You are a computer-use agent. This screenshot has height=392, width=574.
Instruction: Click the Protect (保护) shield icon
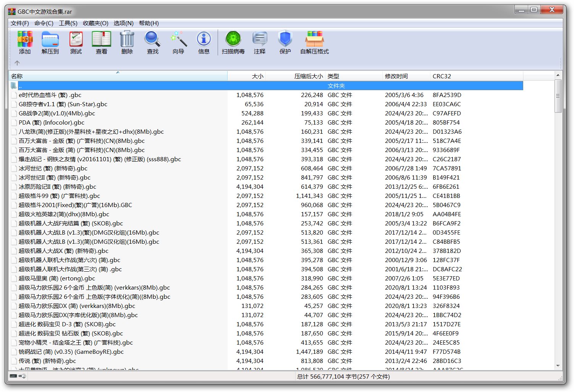pos(285,39)
